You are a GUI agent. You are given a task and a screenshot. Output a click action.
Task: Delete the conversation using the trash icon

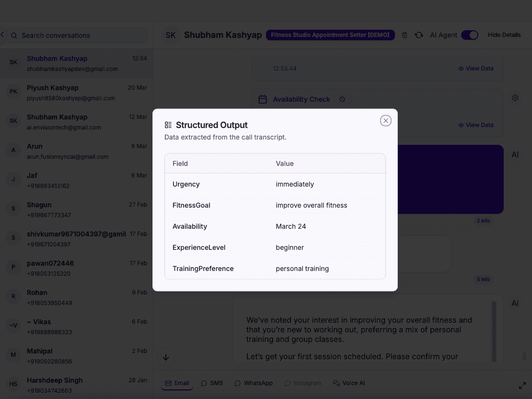coord(404,35)
